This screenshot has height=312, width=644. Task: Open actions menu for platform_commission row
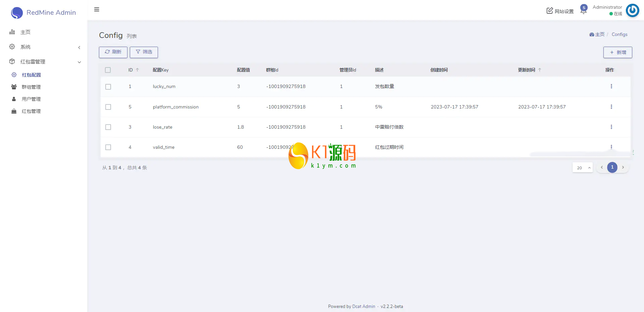[611, 107]
